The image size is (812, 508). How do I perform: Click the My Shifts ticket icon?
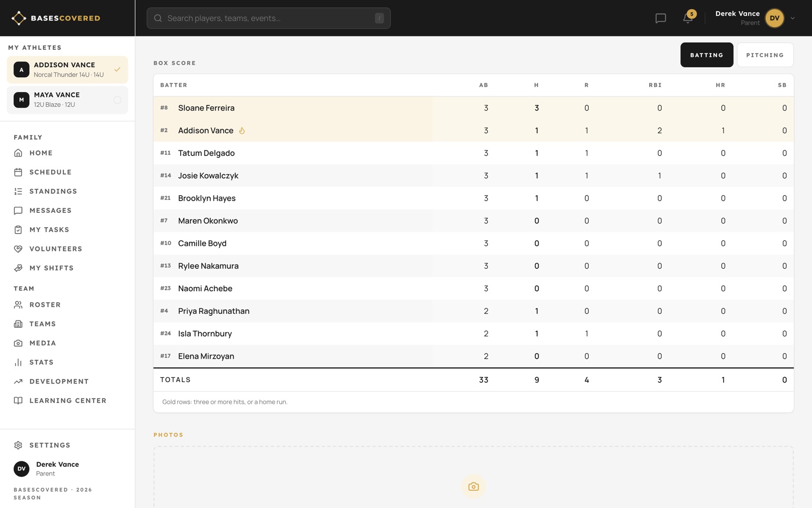pos(18,268)
